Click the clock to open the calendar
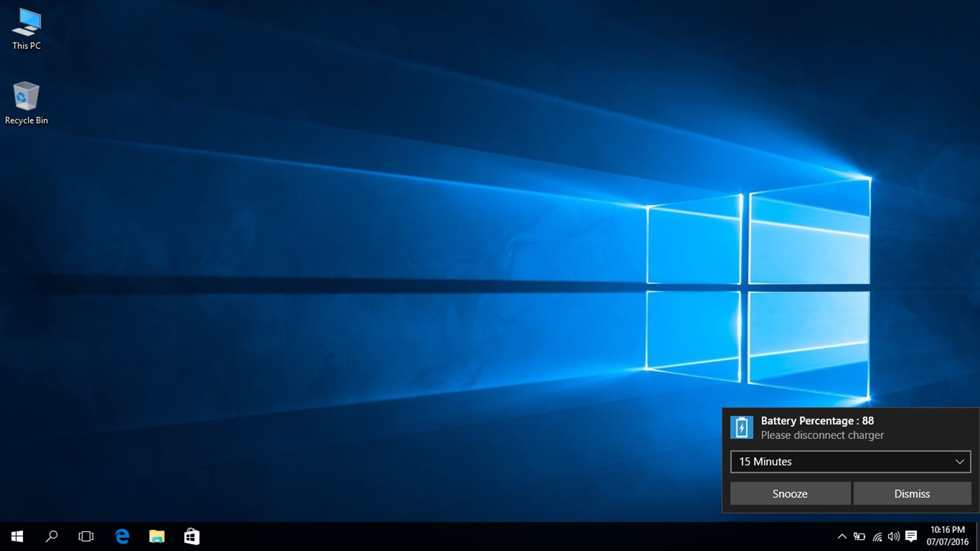This screenshot has width=980, height=551. coord(947,536)
